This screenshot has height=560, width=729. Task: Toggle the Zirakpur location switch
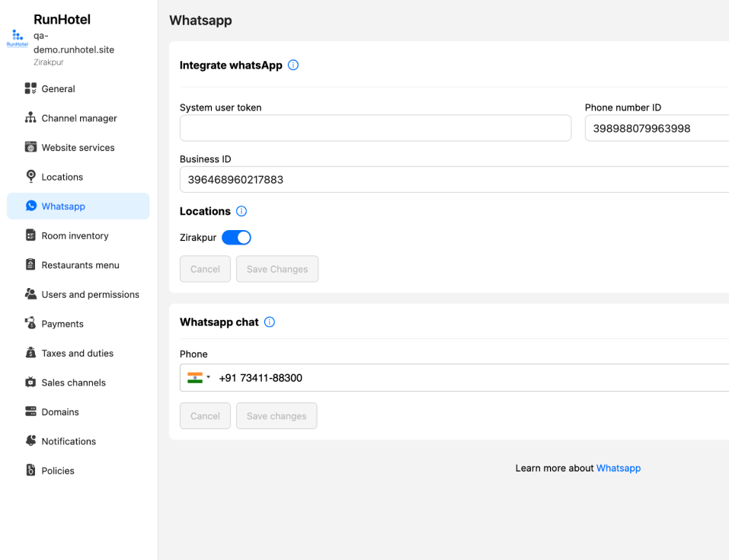(x=237, y=238)
